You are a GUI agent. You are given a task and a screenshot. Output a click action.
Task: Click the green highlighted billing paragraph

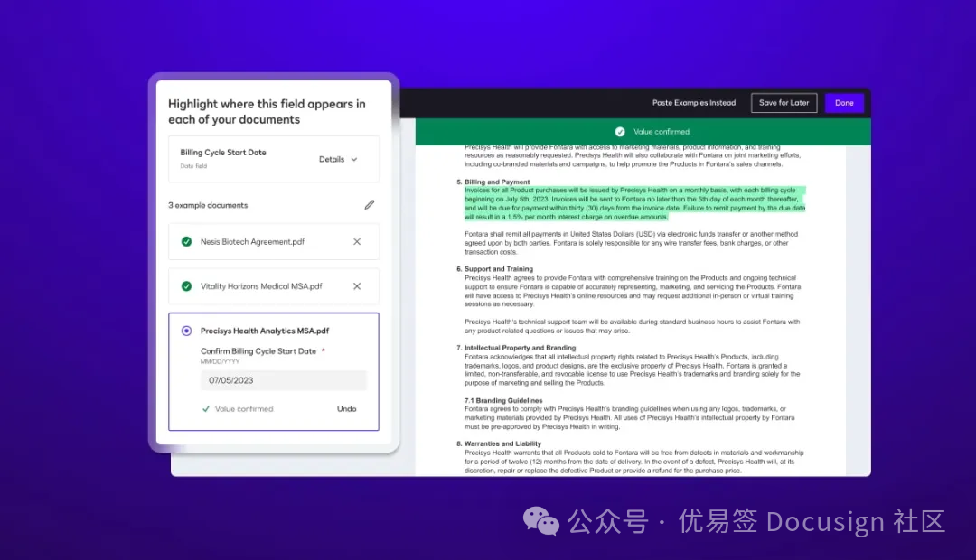633,204
